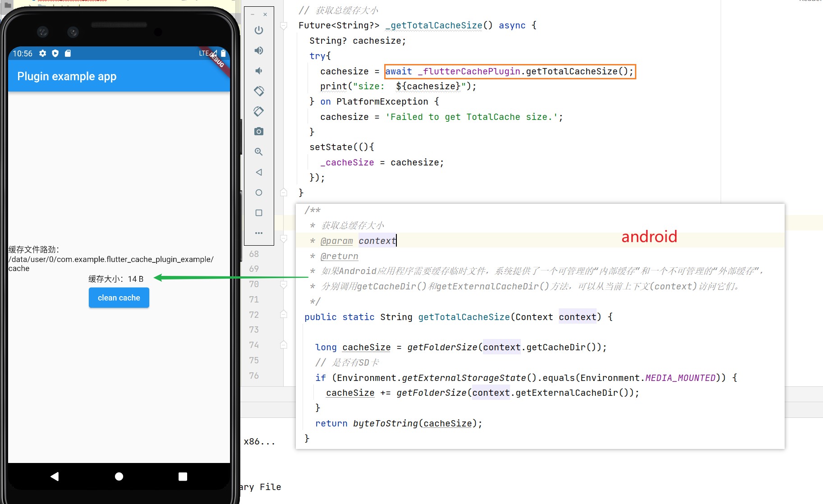Tap the home button on the device navigation bar

coord(119,476)
